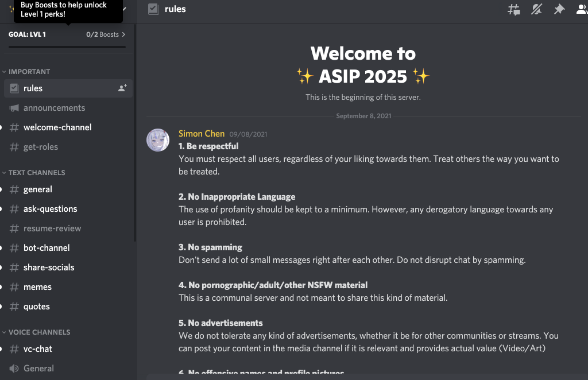Open the server menu dropdown arrow

tap(125, 8)
